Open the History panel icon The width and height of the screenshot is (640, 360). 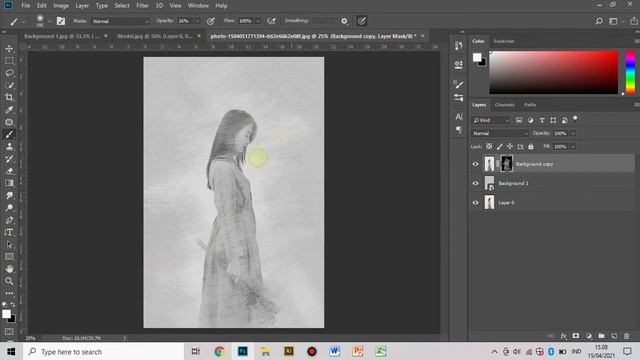click(x=459, y=46)
